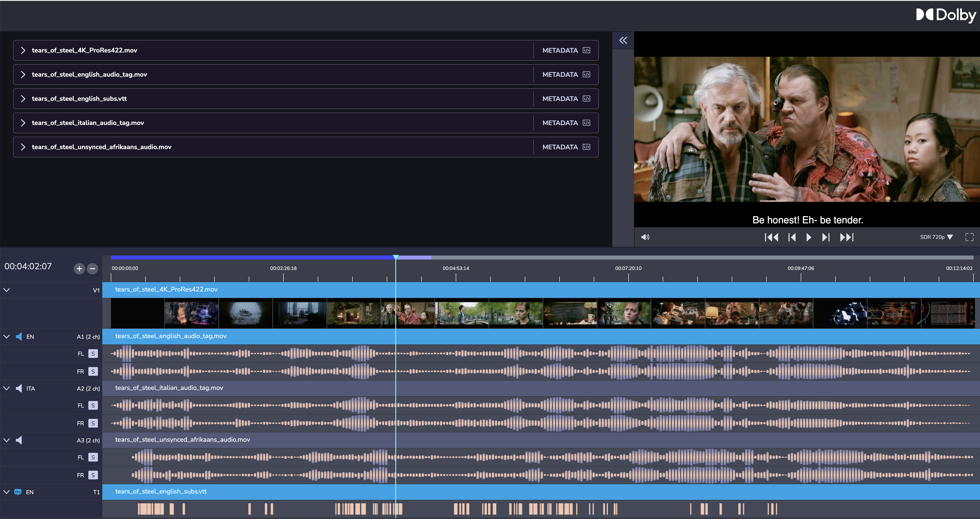Collapse the V1 video track
The width and height of the screenshot is (980, 519).
[7, 290]
